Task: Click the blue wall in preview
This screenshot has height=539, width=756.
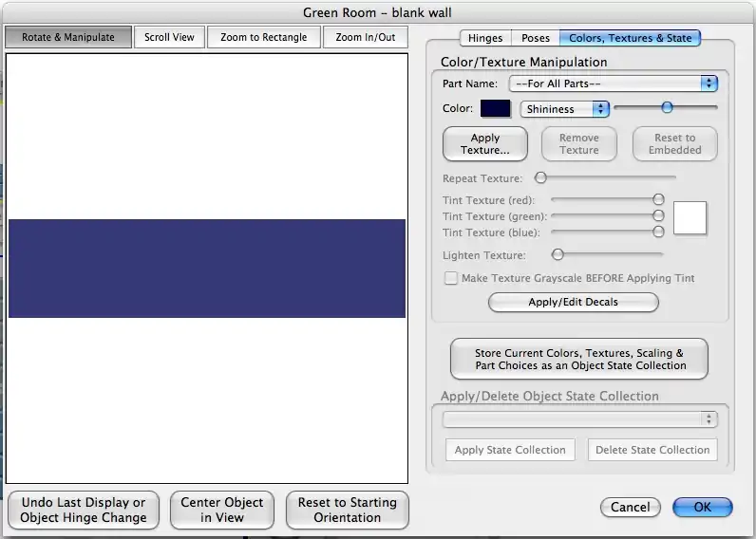Action: click(207, 268)
